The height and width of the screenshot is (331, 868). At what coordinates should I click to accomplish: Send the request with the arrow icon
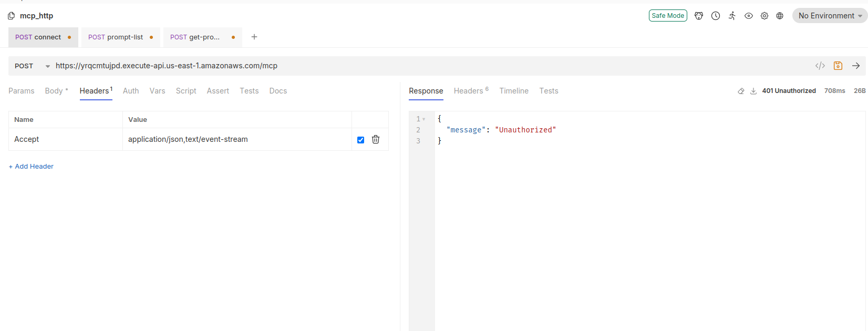click(856, 66)
